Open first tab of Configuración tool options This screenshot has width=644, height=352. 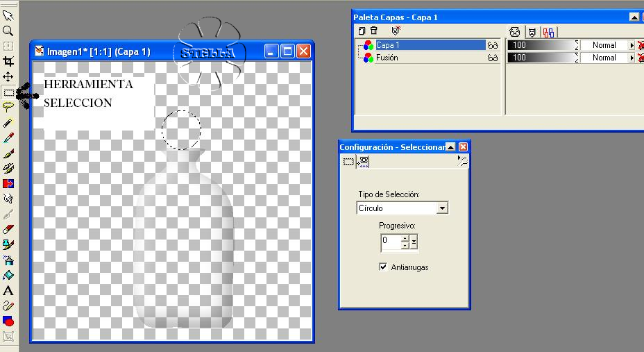point(348,161)
